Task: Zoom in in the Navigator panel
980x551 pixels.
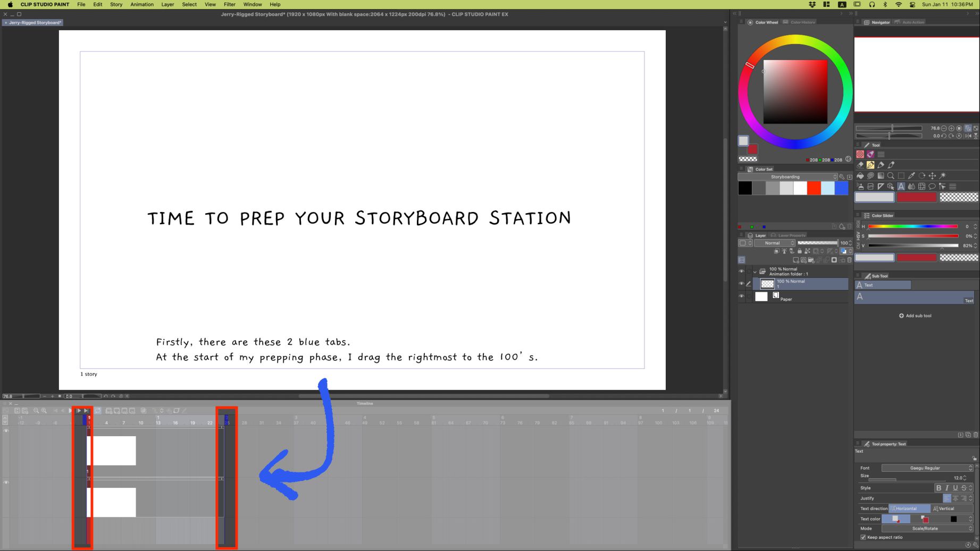Action: click(951, 128)
